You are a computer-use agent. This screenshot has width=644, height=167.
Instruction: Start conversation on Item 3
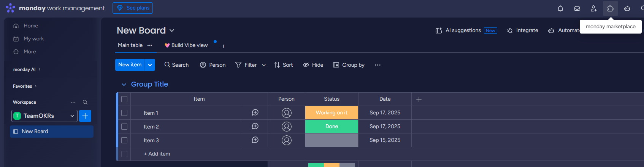(x=255, y=140)
